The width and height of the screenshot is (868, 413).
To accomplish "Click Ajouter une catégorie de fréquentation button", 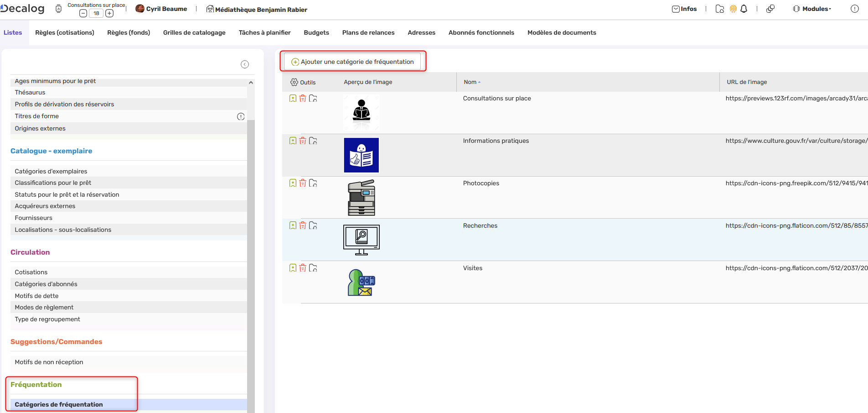I will (352, 62).
